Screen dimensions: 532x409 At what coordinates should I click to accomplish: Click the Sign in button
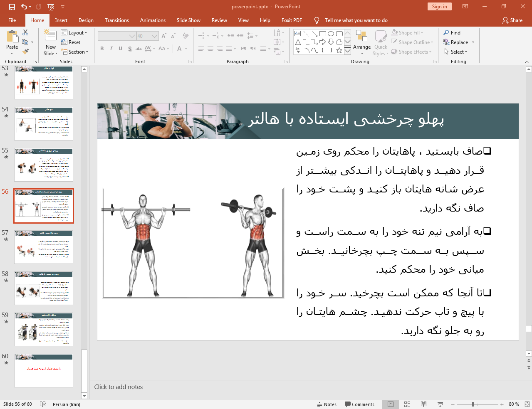[439, 7]
